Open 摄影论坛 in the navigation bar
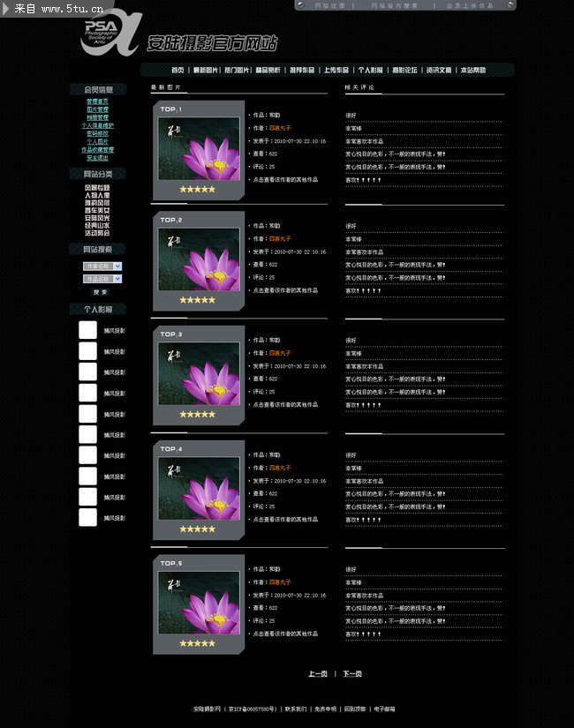Viewport: 574px width, 728px height. click(404, 70)
